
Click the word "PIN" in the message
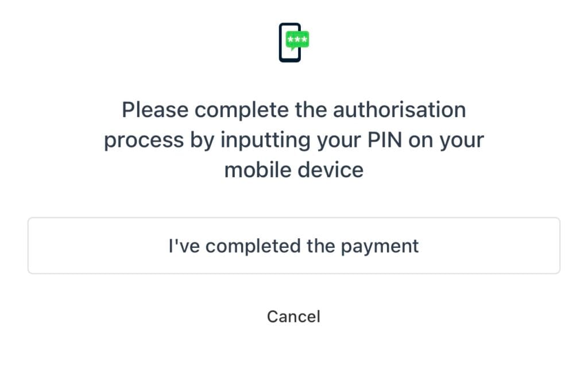click(389, 139)
